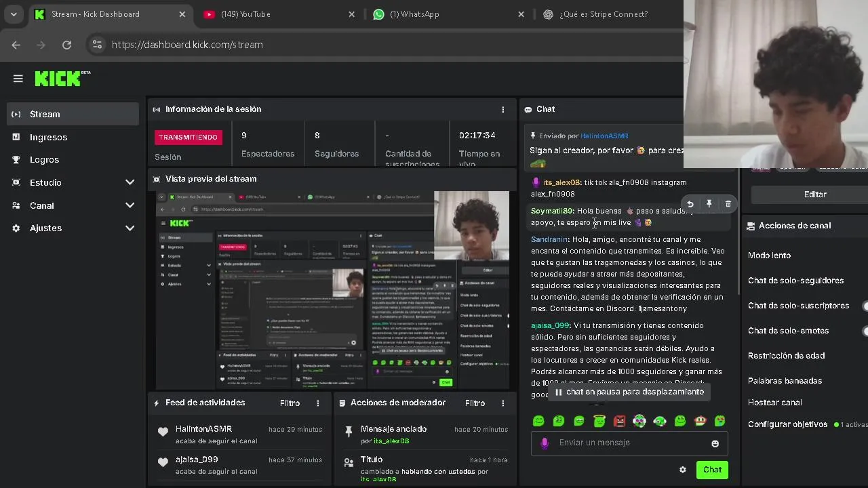Select Stream in the sidebar
The image size is (868, 488).
coord(73,114)
